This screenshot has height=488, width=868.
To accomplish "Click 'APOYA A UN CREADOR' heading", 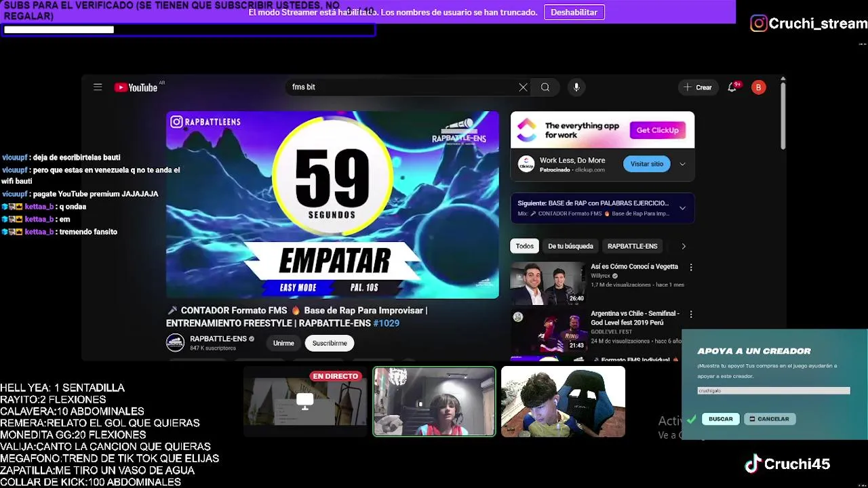I will point(754,351).
